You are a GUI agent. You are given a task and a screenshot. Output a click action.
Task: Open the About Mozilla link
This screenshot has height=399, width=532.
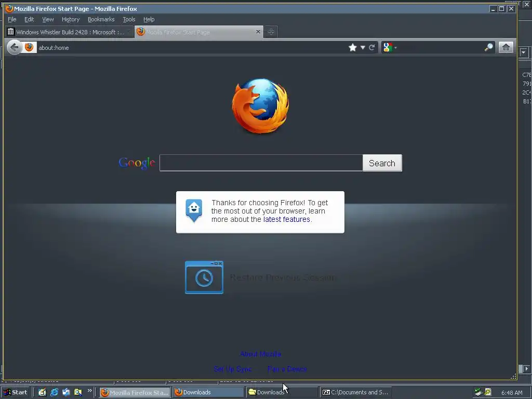point(260,354)
